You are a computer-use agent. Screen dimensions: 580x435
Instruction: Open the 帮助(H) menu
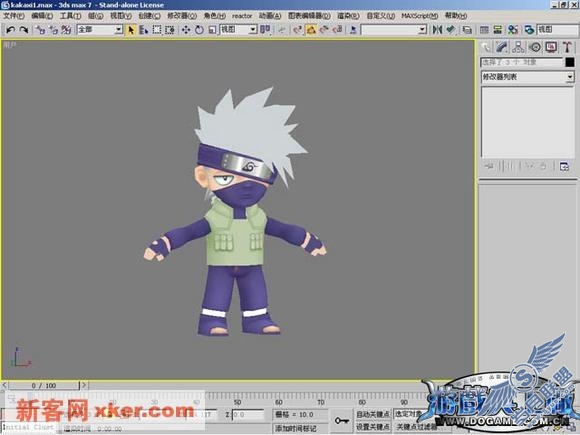coord(456,16)
